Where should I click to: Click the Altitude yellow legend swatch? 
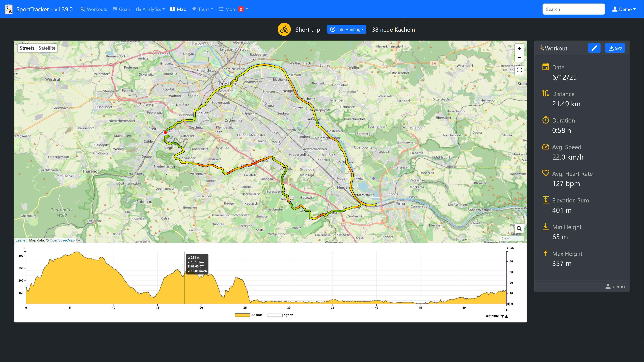242,315
